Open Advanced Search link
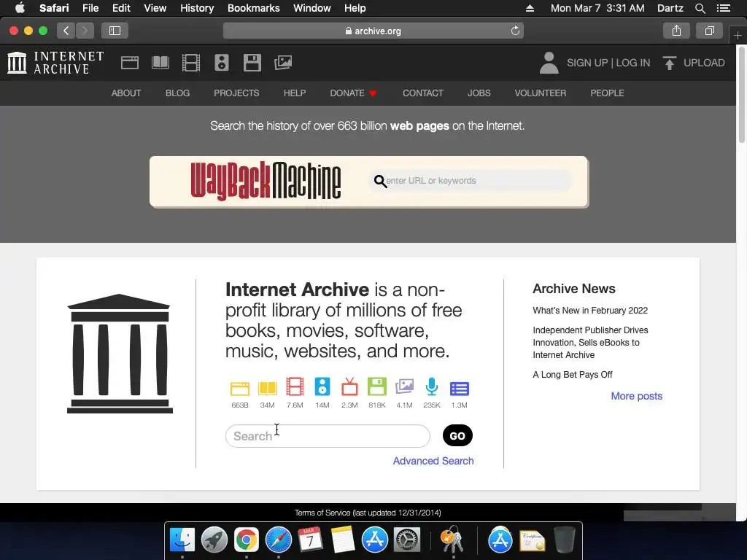The image size is (747, 560). tap(433, 461)
